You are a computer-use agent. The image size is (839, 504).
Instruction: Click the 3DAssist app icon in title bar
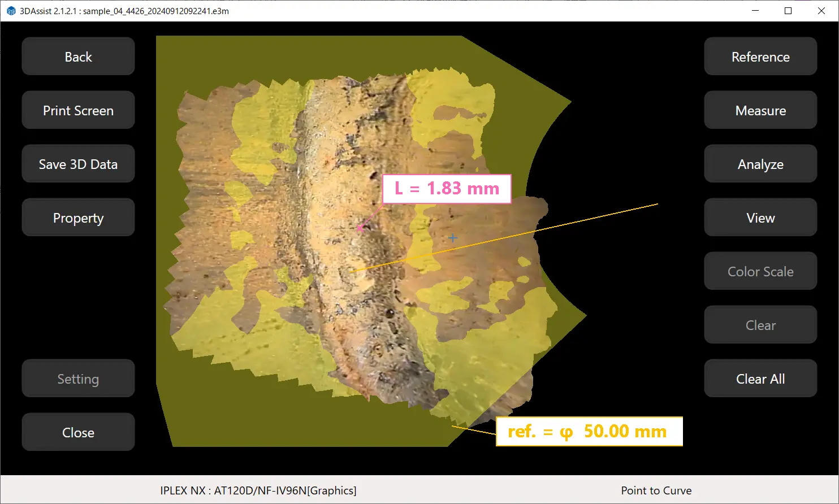click(x=11, y=11)
